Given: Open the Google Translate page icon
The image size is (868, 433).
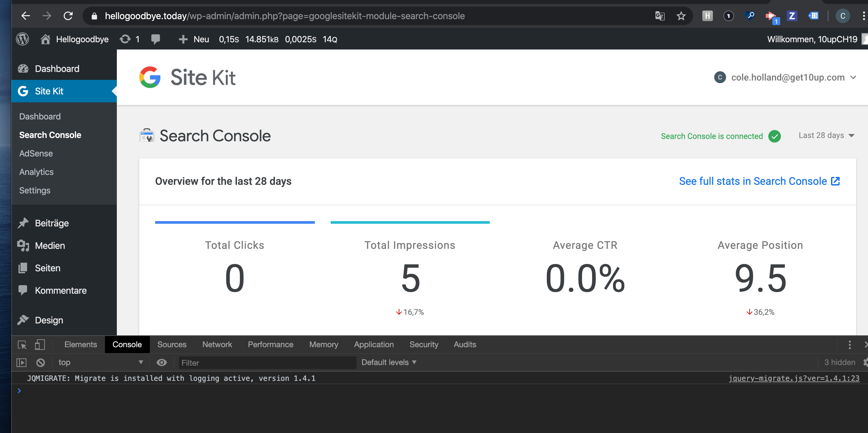Looking at the screenshot, I should [x=660, y=16].
